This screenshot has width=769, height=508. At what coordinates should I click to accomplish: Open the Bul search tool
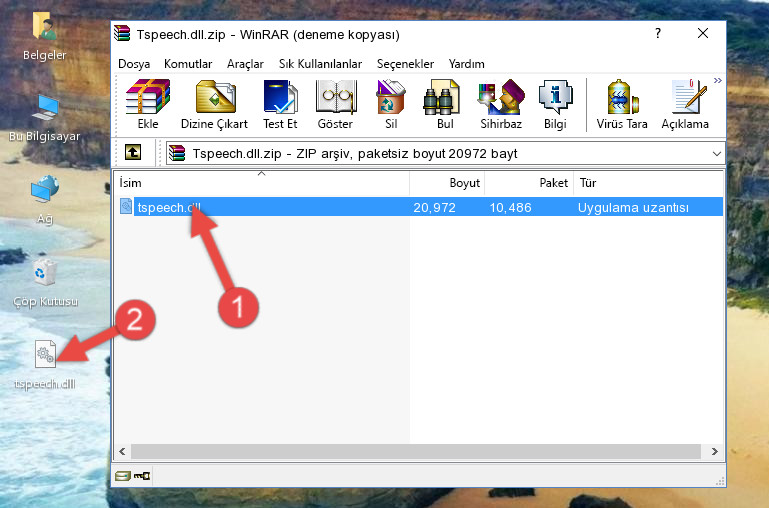pyautogui.click(x=445, y=104)
